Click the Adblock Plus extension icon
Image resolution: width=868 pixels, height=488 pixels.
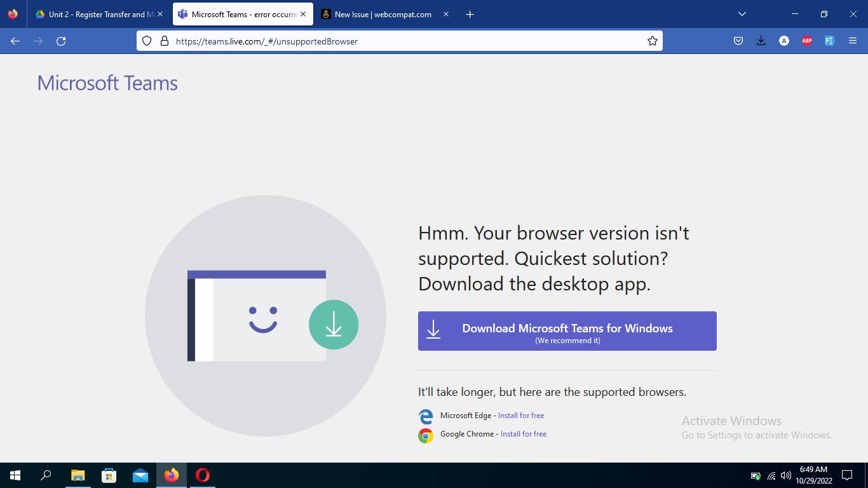[x=806, y=41]
